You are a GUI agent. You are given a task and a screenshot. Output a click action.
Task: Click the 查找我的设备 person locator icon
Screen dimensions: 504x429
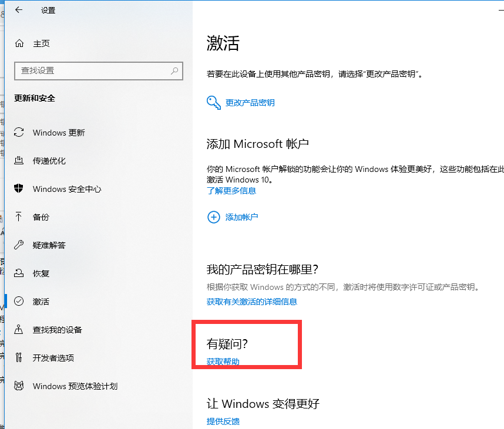tap(19, 329)
